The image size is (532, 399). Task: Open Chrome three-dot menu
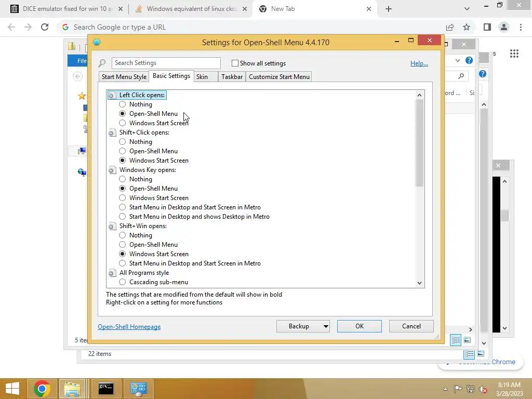(521, 27)
